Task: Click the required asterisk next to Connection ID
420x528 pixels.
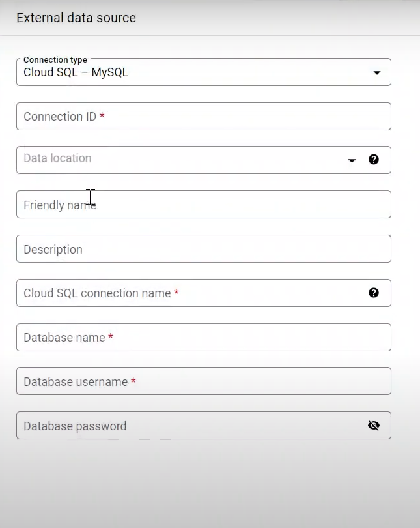Action: (102, 116)
